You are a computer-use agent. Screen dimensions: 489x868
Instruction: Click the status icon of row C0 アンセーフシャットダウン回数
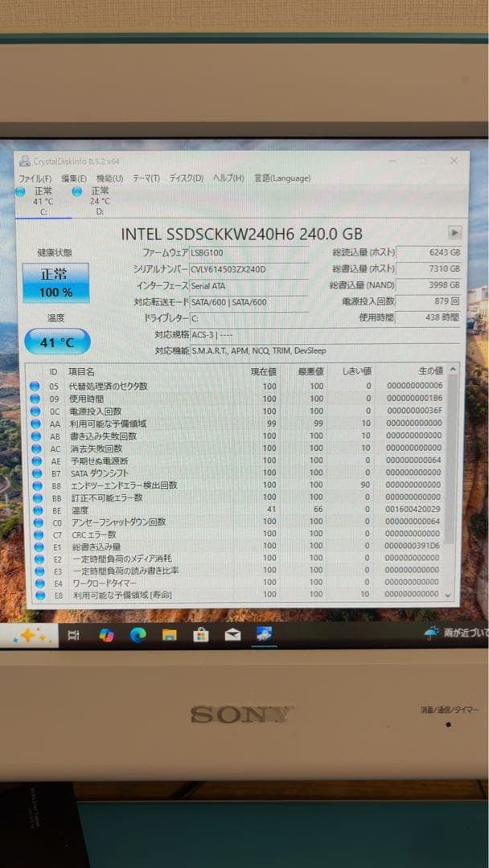39,522
